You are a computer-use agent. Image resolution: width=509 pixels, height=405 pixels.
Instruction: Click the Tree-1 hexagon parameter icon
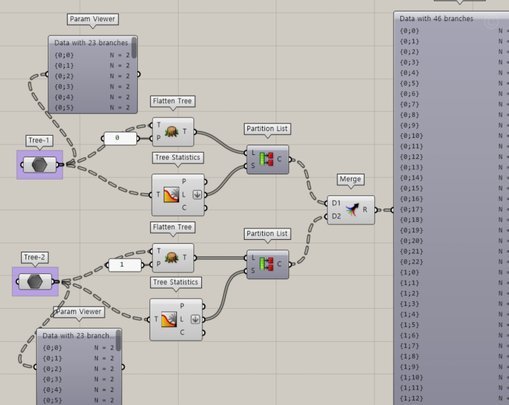point(39,165)
